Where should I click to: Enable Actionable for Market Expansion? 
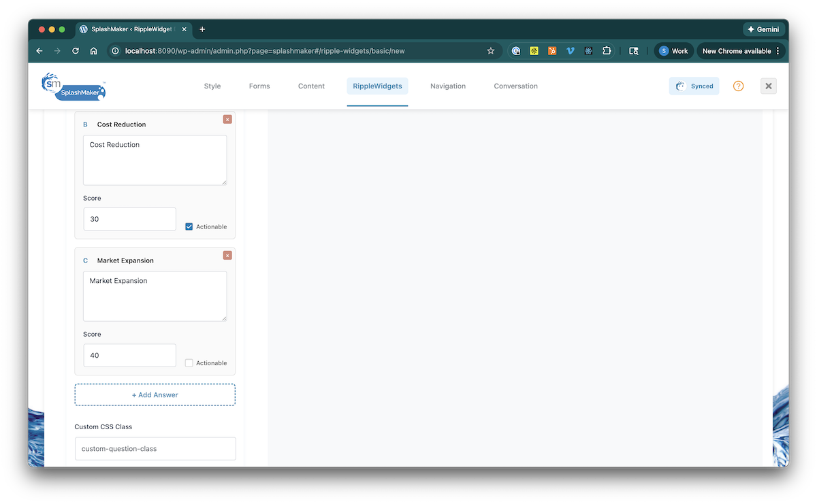[189, 363]
